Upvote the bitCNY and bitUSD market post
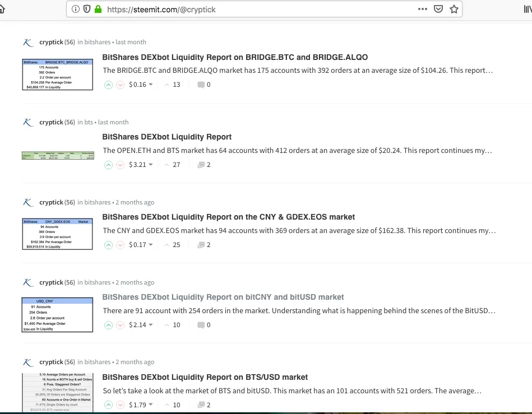Screen dimensions: 532x414 click(x=108, y=325)
